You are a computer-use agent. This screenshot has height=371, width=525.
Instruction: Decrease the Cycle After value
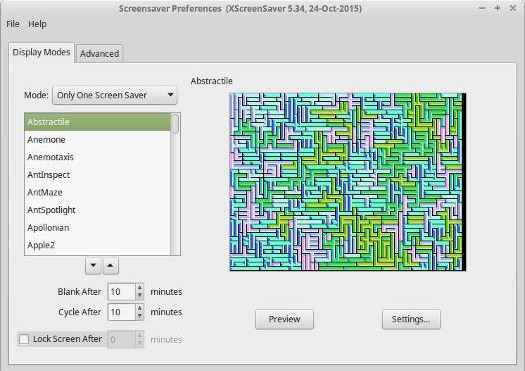[x=140, y=316]
